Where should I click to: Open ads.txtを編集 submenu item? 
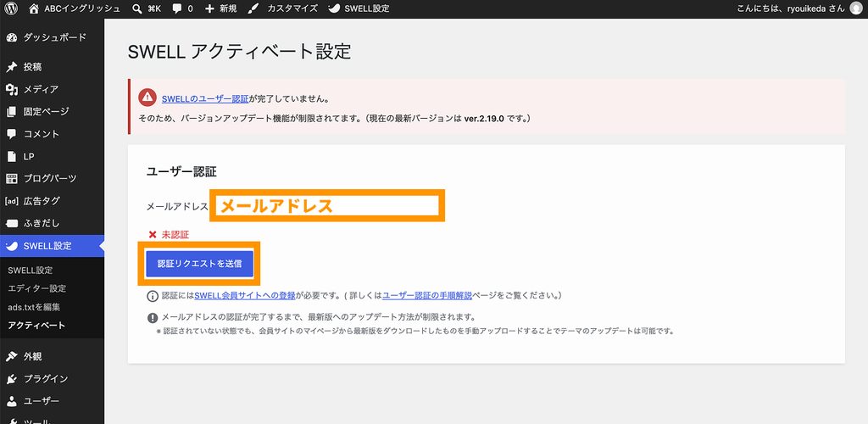pyautogui.click(x=34, y=307)
